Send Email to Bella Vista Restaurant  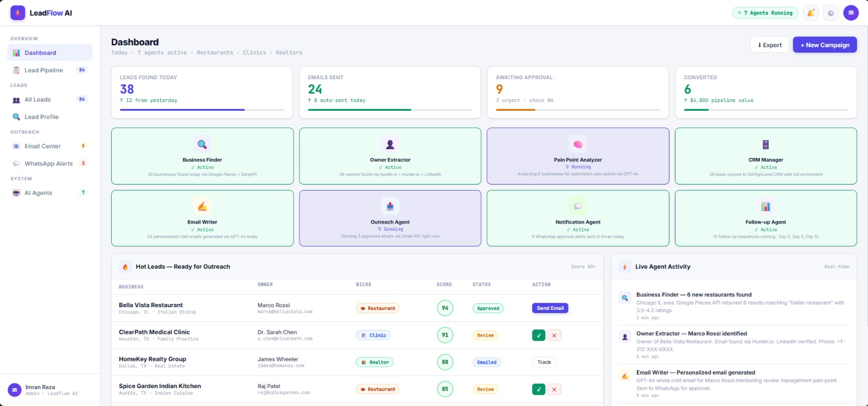click(550, 308)
